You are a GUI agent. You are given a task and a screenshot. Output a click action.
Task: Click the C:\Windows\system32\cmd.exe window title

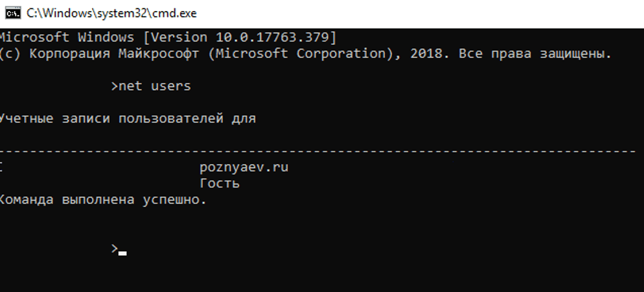coord(111,13)
